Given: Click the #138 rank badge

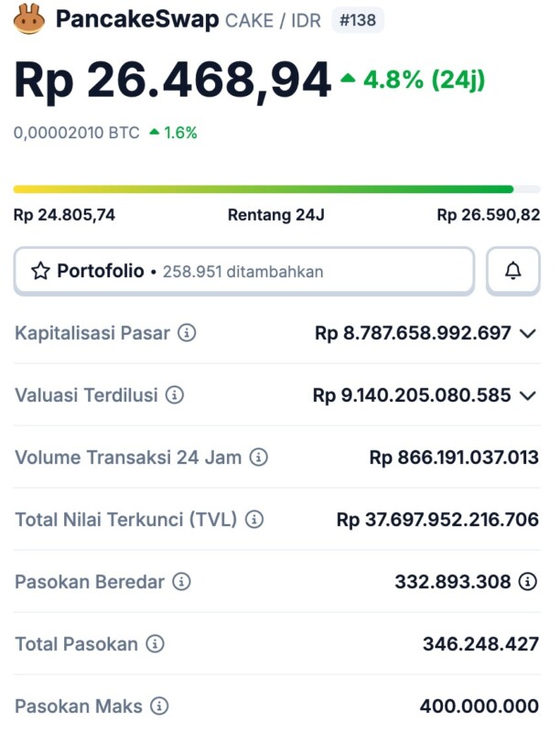Looking at the screenshot, I should [x=357, y=20].
